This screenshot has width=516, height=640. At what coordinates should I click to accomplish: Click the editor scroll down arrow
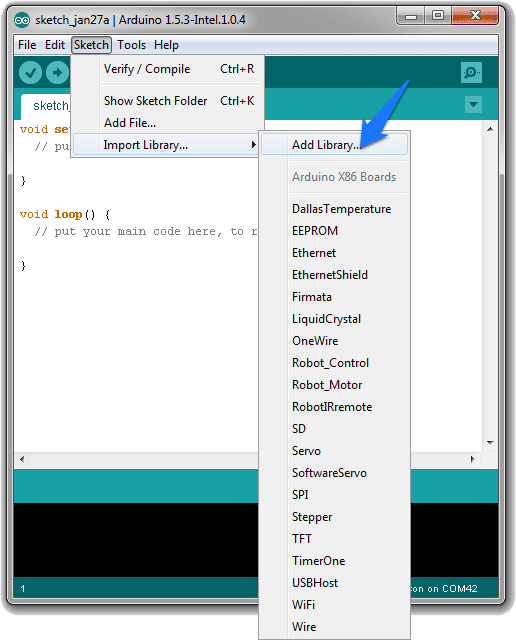pos(490,443)
